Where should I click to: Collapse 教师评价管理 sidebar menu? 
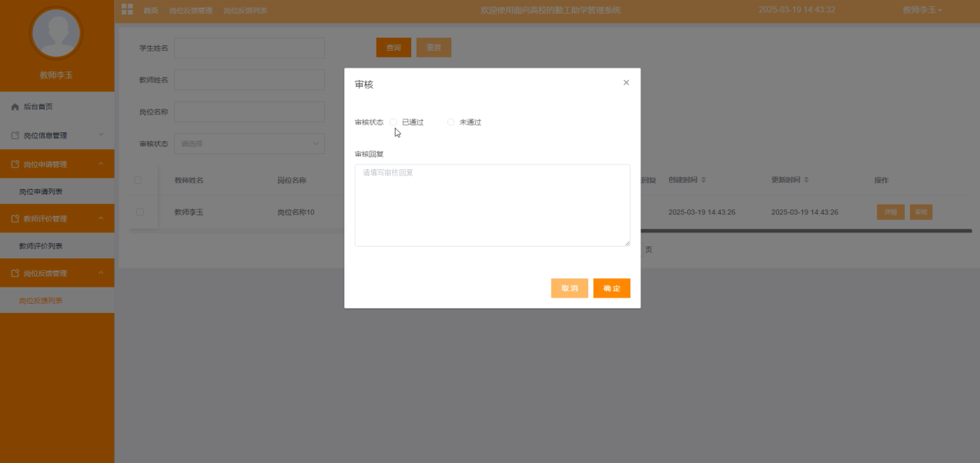tap(57, 218)
